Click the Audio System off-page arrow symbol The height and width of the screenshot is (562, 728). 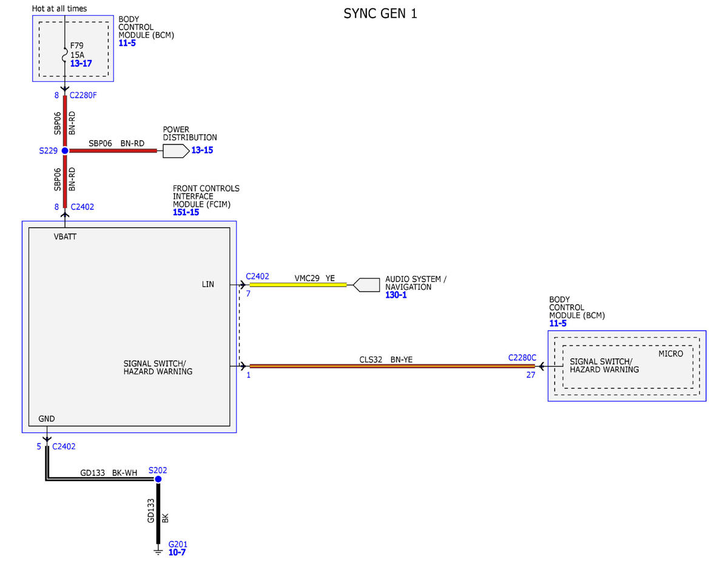(367, 284)
